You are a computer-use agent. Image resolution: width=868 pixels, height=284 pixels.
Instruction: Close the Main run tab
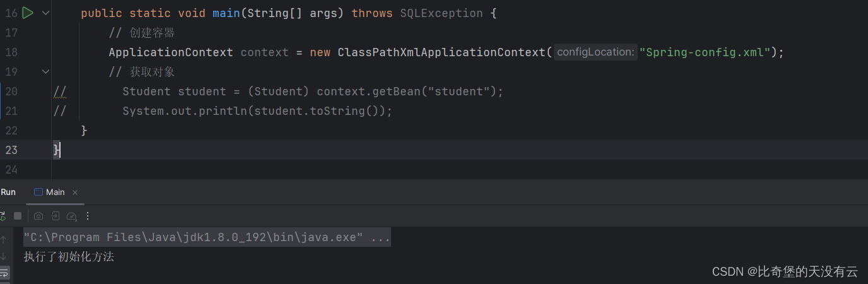[x=75, y=192]
